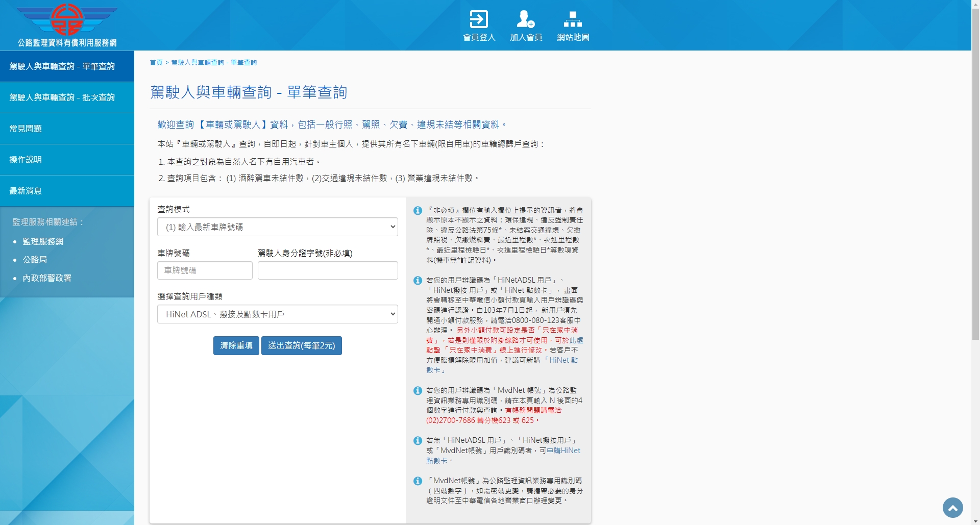Click the 此處點擊 link in red text

pyautogui.click(x=576, y=340)
